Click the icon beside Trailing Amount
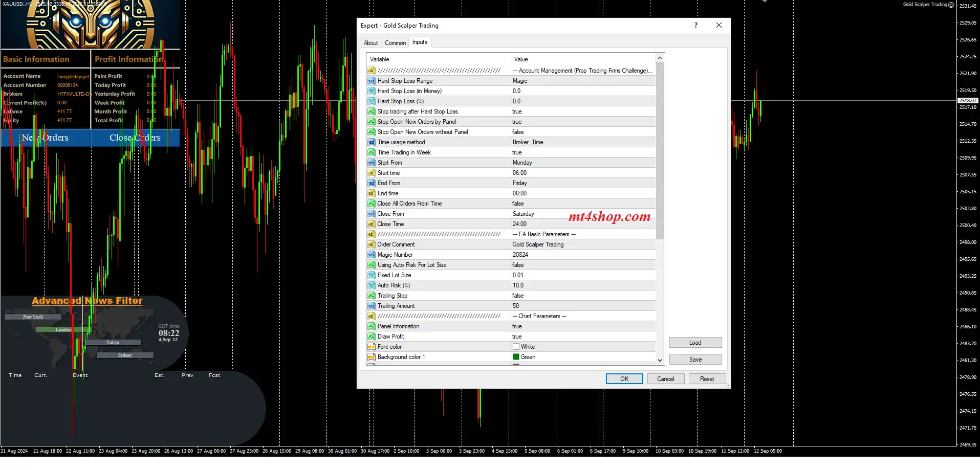This screenshot has width=980, height=470. [372, 306]
